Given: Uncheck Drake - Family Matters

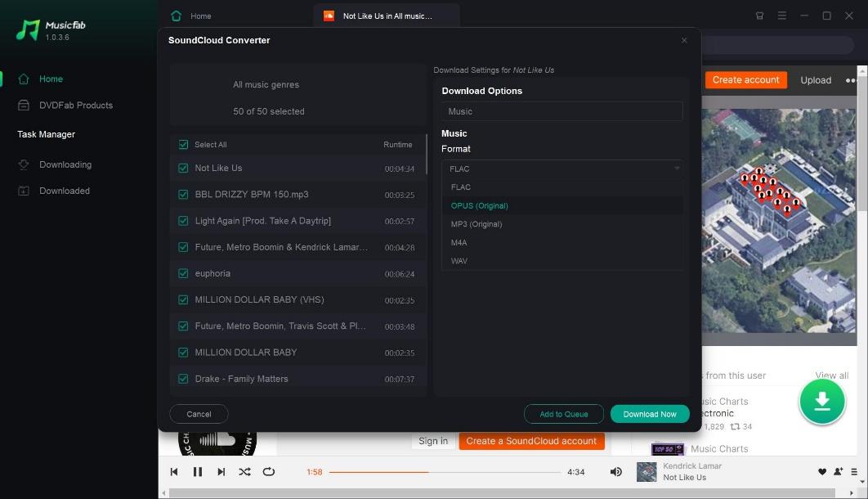Looking at the screenshot, I should (x=183, y=379).
